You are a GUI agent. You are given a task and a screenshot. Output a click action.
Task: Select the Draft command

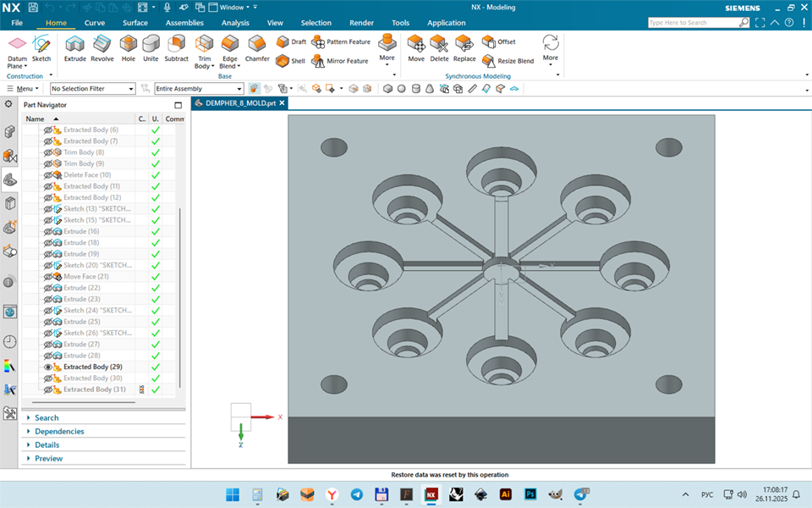tap(291, 41)
